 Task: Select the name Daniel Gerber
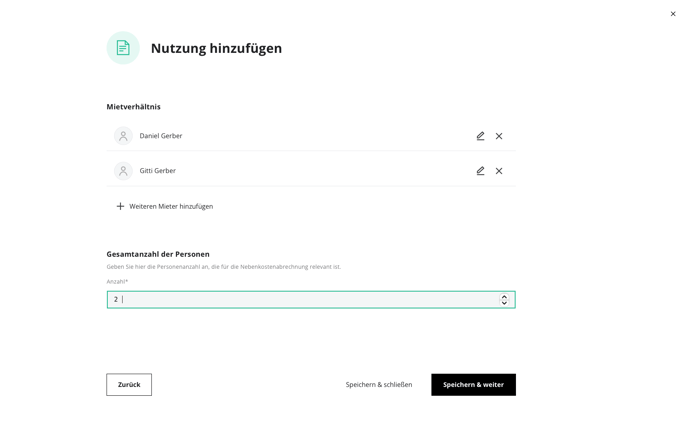pyautogui.click(x=161, y=136)
